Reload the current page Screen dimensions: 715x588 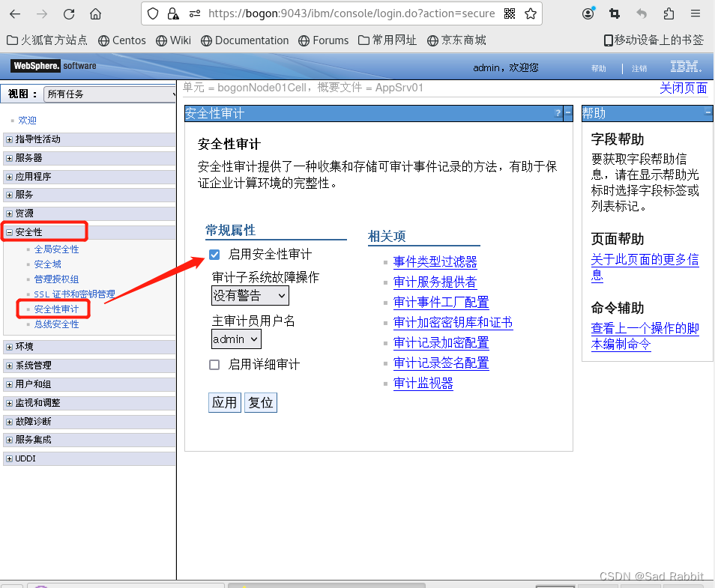coord(68,13)
